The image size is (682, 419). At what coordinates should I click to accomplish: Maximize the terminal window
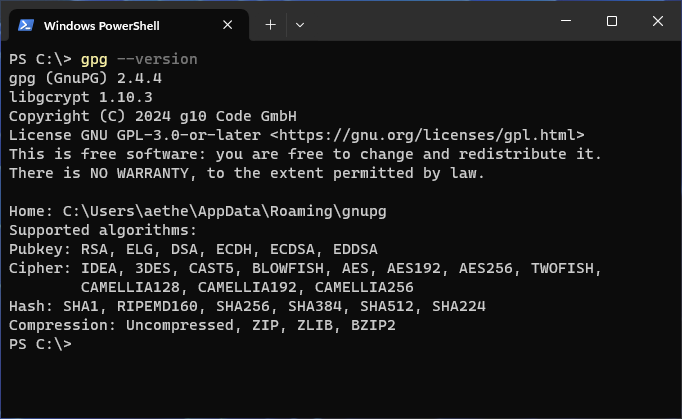612,20
